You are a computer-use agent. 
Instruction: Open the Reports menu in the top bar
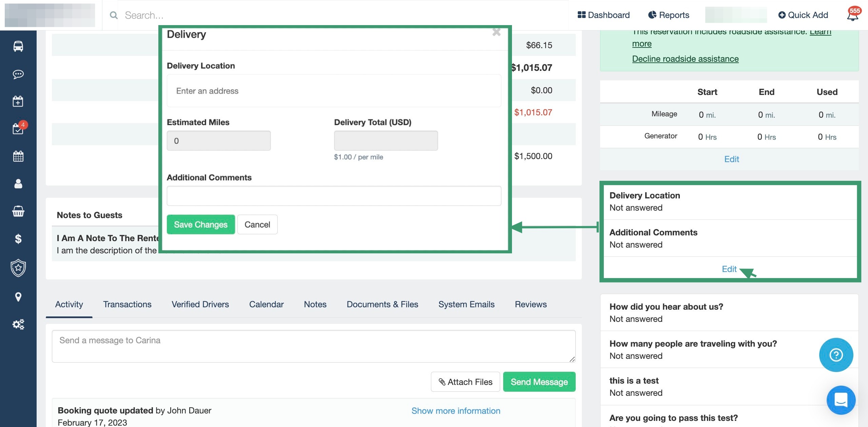tap(668, 15)
